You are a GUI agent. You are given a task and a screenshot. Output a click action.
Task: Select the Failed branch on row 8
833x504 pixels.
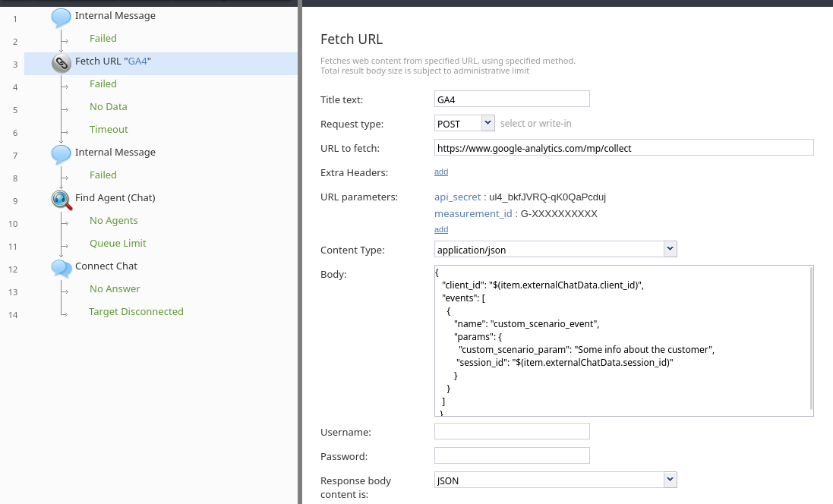coord(103,175)
